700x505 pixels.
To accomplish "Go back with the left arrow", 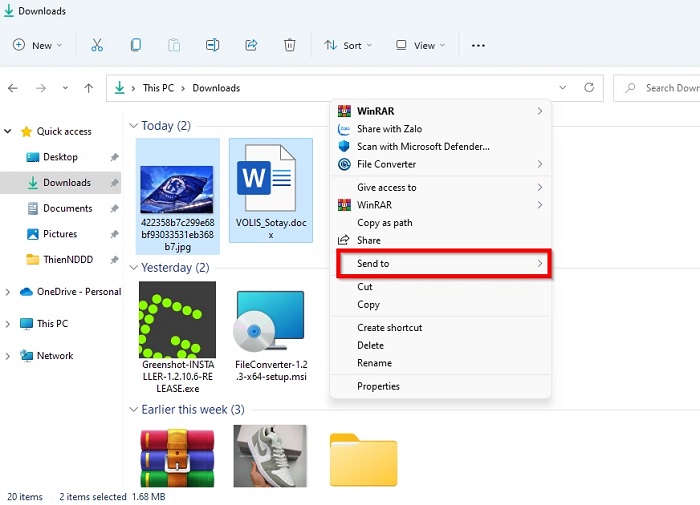I will pyautogui.click(x=13, y=88).
